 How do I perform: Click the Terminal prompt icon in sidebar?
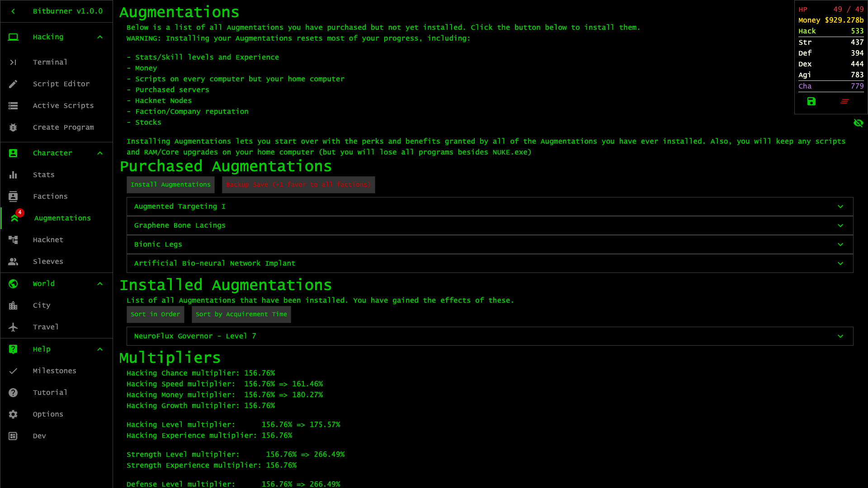point(13,62)
